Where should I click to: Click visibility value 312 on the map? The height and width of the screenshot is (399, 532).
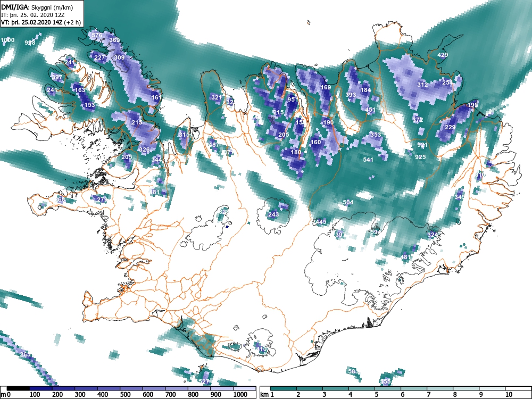tap(422, 85)
